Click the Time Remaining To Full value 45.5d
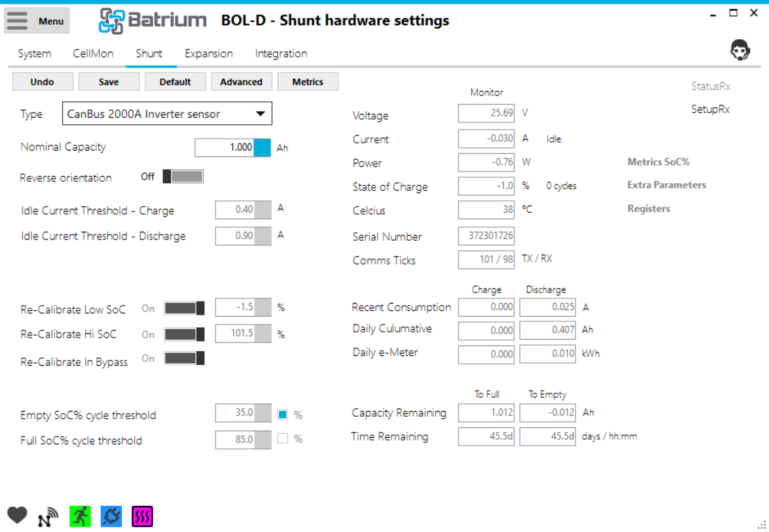Screen dimensions: 769x532 486,436
